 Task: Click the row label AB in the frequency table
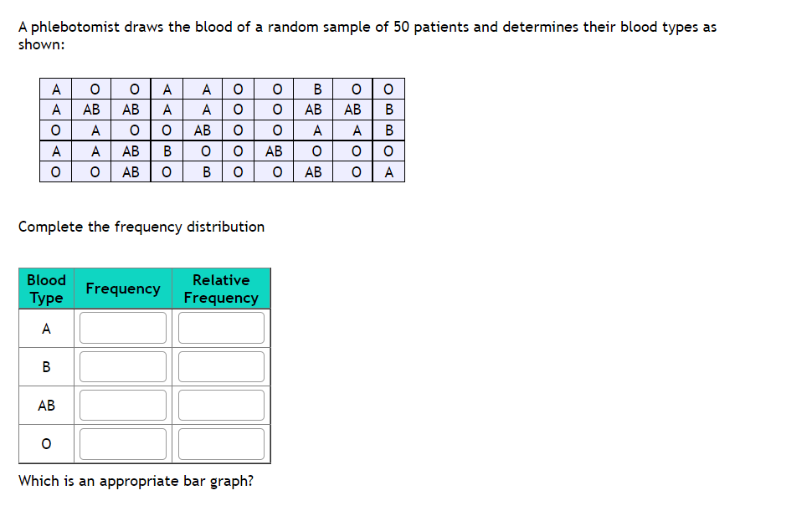(45, 405)
